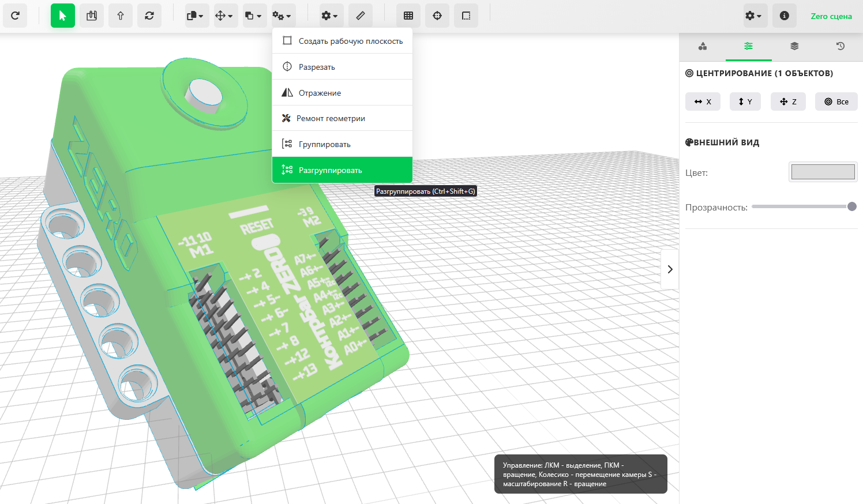Viewport: 863px width, 504px height.
Task: Click the Цвет color swatch
Action: pos(823,172)
